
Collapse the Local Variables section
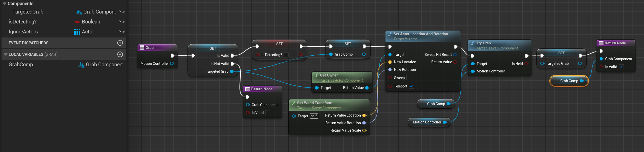tap(5, 54)
